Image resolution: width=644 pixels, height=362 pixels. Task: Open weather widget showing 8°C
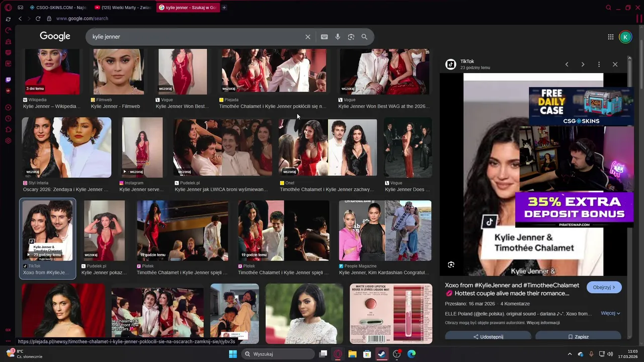pyautogui.click(x=24, y=354)
